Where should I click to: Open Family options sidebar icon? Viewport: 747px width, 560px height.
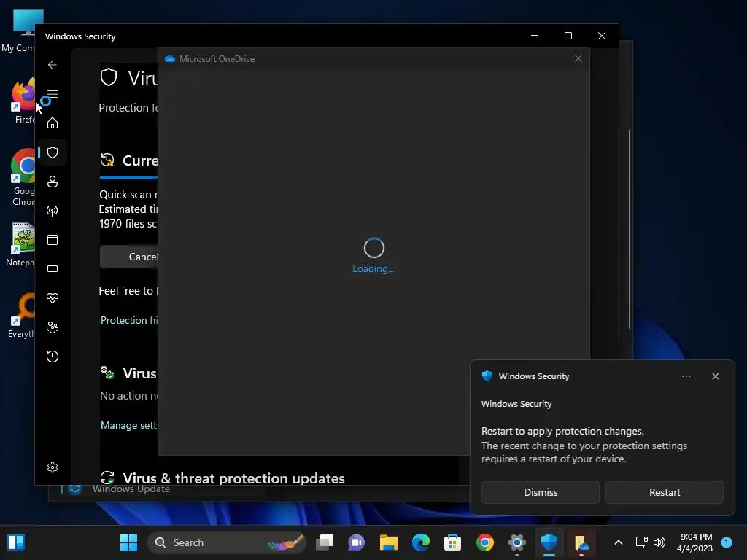tap(53, 327)
